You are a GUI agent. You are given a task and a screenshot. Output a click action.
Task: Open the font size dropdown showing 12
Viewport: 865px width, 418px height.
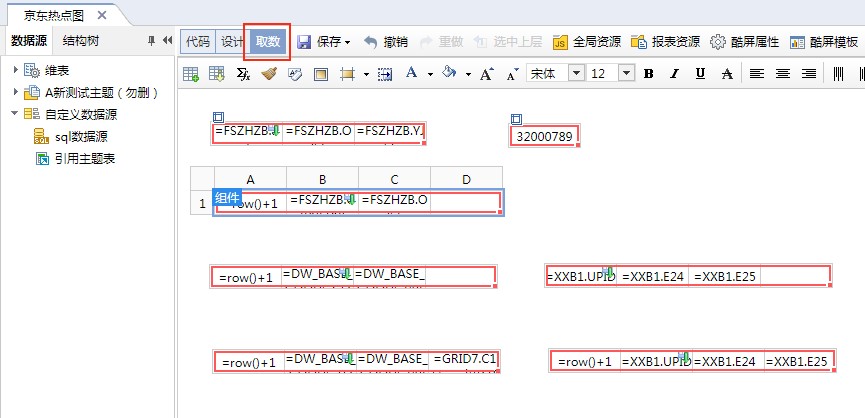coord(626,74)
